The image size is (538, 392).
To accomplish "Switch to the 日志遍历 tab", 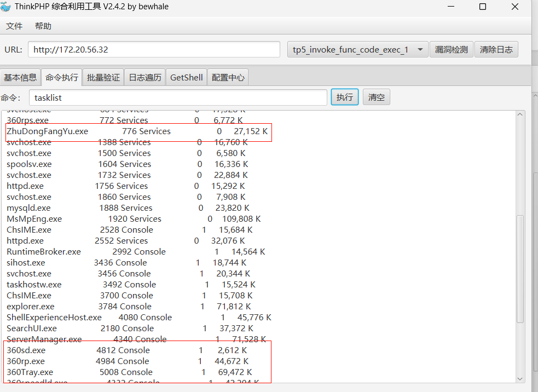I will click(x=145, y=77).
